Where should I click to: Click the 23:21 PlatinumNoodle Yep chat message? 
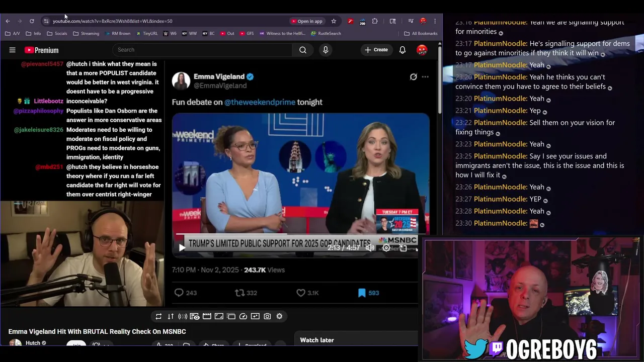click(x=501, y=111)
